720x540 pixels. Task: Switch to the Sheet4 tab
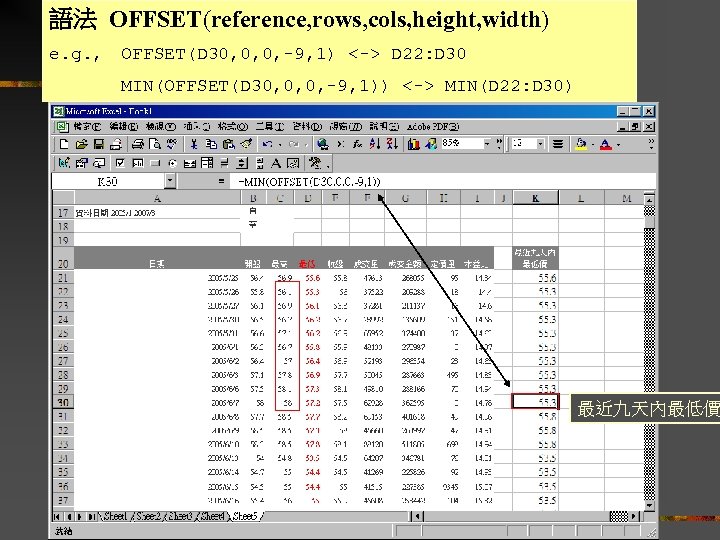[x=213, y=516]
